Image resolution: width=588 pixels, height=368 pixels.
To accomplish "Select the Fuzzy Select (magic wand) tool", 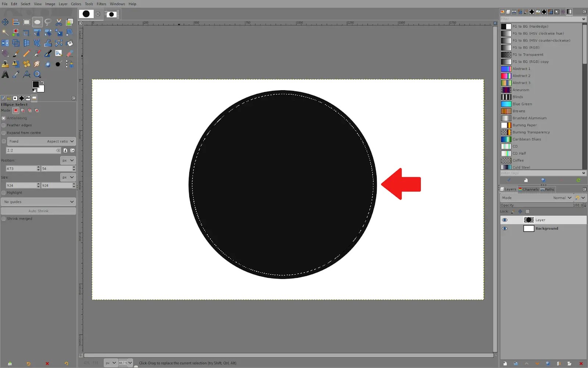I will pos(5,32).
